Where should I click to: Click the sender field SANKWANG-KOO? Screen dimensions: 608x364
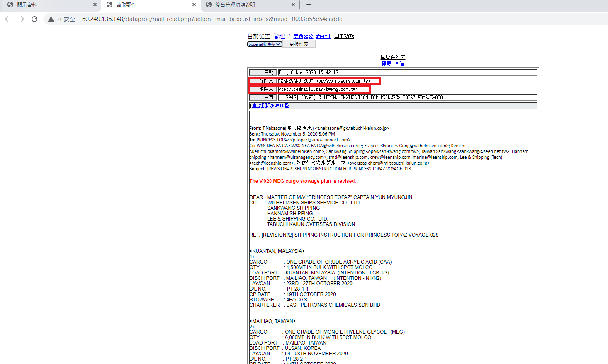pos(407,81)
